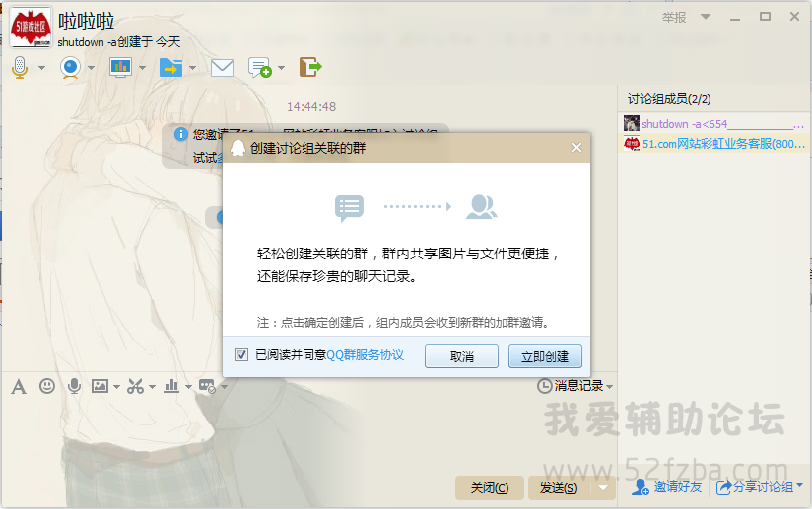The width and height of the screenshot is (812, 509).
Task: Close the 创建讨论组关联的群 dialog
Action: (576, 148)
